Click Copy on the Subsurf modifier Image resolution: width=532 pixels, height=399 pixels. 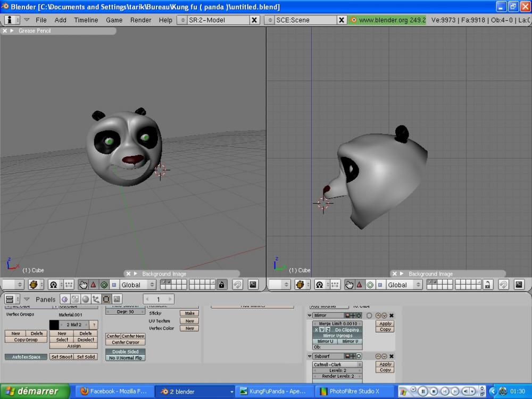point(385,370)
